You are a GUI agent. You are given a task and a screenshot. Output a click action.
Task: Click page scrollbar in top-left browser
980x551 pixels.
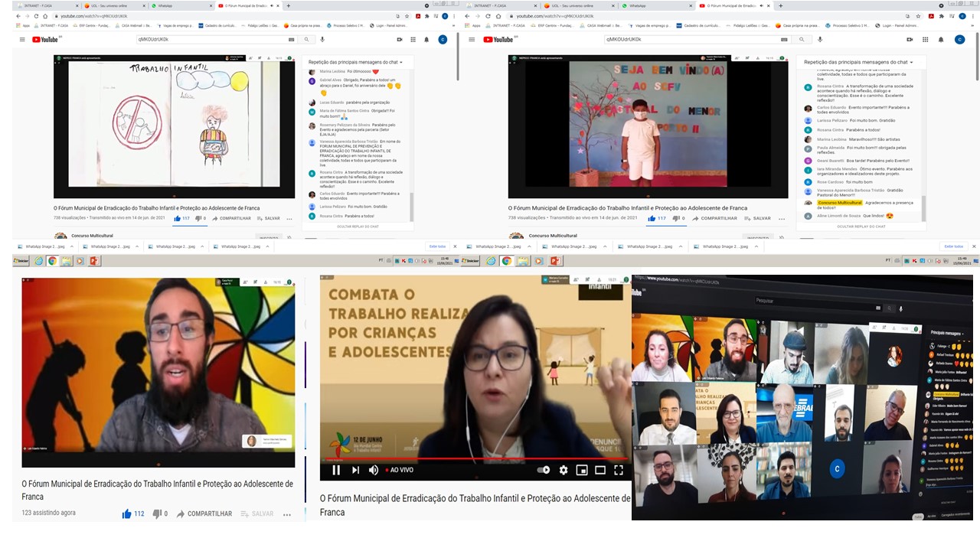point(457,55)
